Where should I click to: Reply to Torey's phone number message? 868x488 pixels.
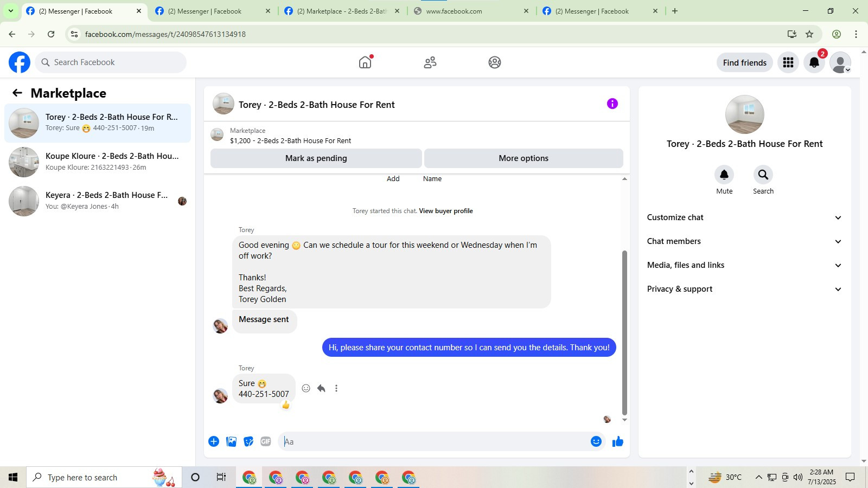point(321,388)
